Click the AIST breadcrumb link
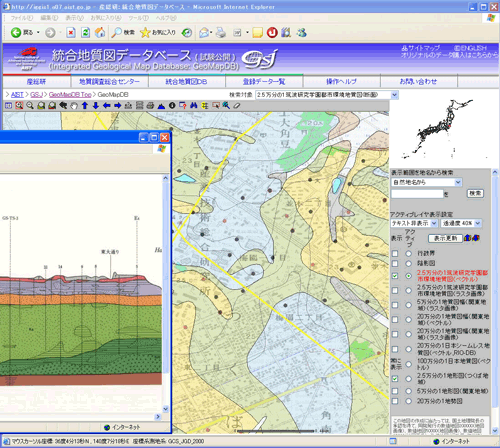500x448 pixels. (17, 95)
